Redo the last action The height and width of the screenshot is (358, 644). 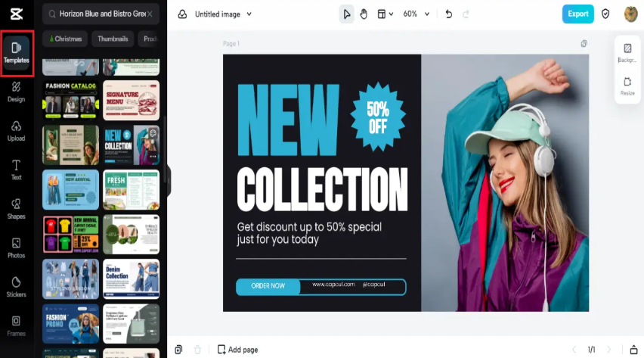click(466, 14)
